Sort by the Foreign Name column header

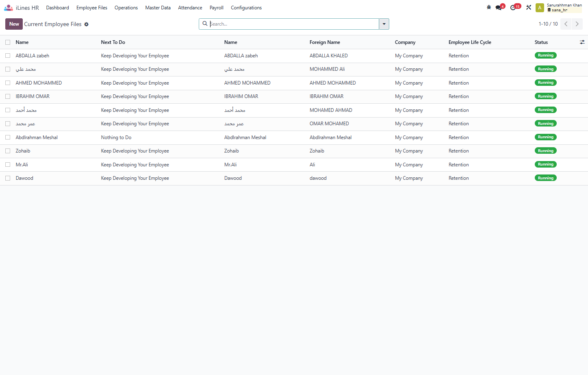pyautogui.click(x=325, y=42)
